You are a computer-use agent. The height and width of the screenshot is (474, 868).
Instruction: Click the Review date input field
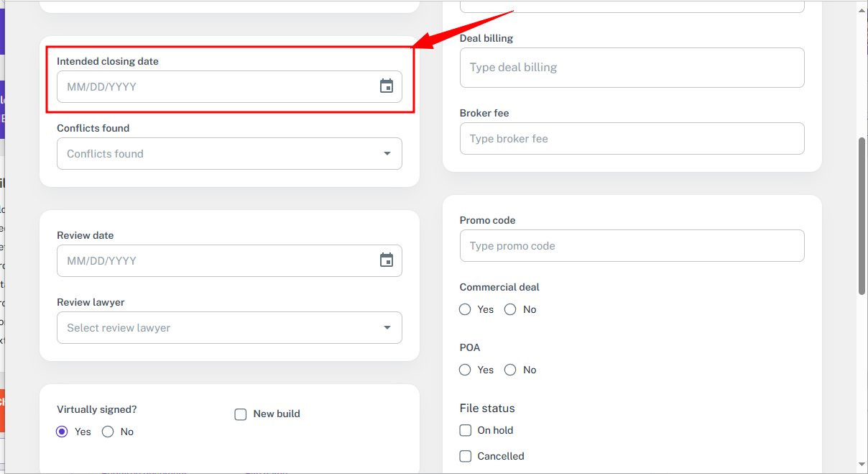point(216,260)
